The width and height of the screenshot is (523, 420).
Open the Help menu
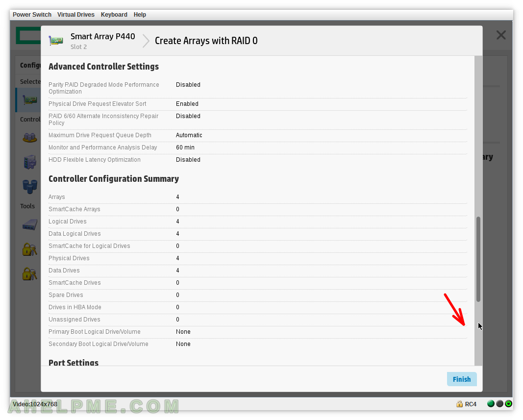pos(140,15)
